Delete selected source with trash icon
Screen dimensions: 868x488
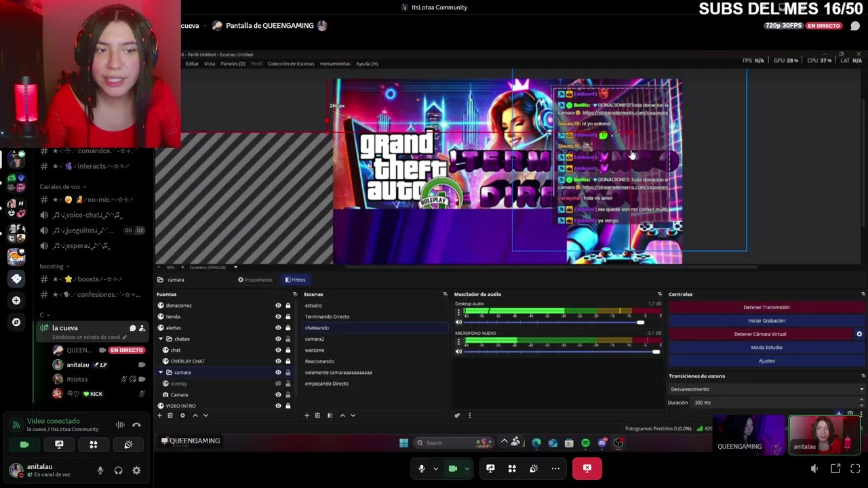pos(170,415)
